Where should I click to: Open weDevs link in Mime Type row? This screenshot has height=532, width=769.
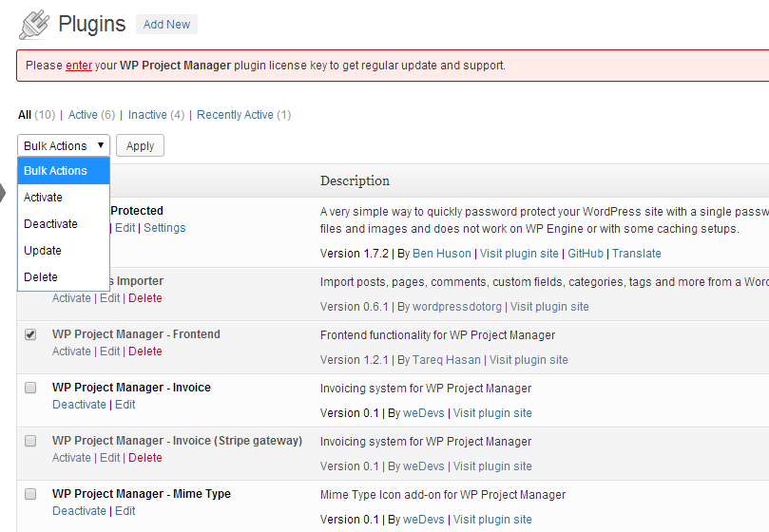click(424, 520)
